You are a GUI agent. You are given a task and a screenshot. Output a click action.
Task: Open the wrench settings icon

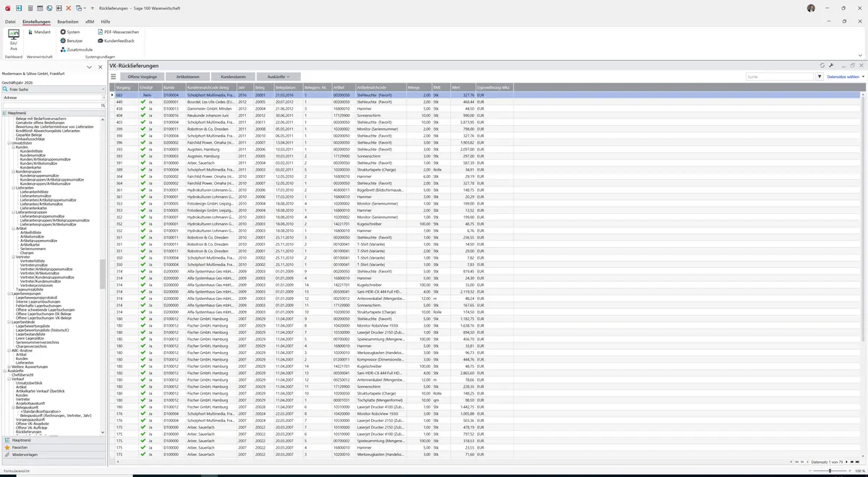pyautogui.click(x=831, y=66)
